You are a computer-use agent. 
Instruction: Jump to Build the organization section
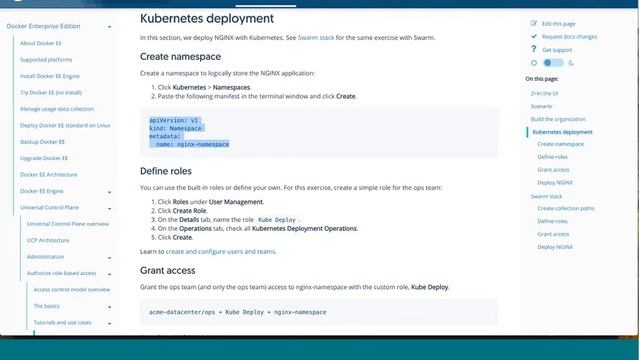(x=558, y=119)
